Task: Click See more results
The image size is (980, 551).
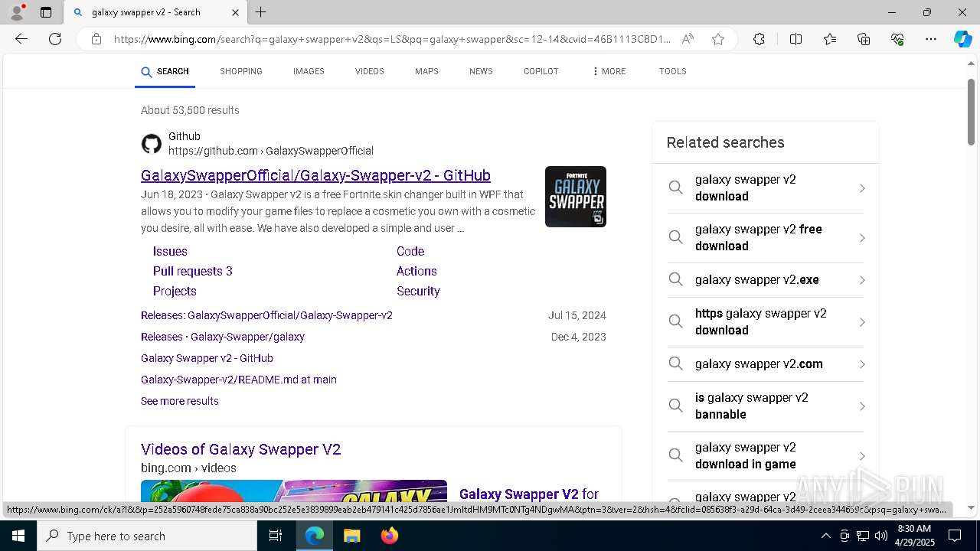Action: tap(180, 401)
